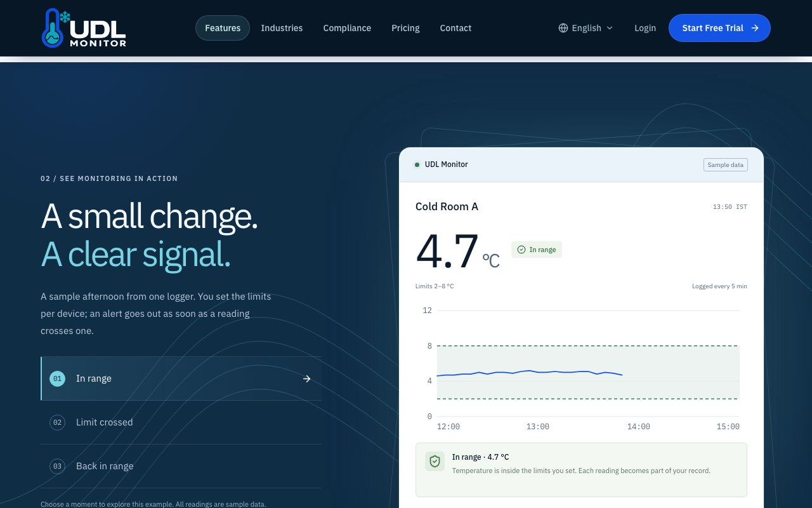The image size is (812, 508).
Task: Open the Pricing nav item
Action: (405, 28)
